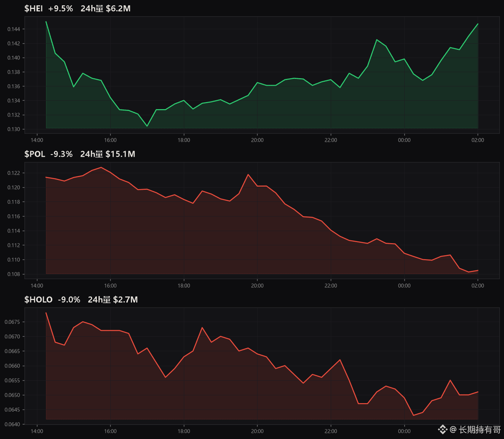
Task: Click the 0.130 price axis label
Action: [x=14, y=129]
